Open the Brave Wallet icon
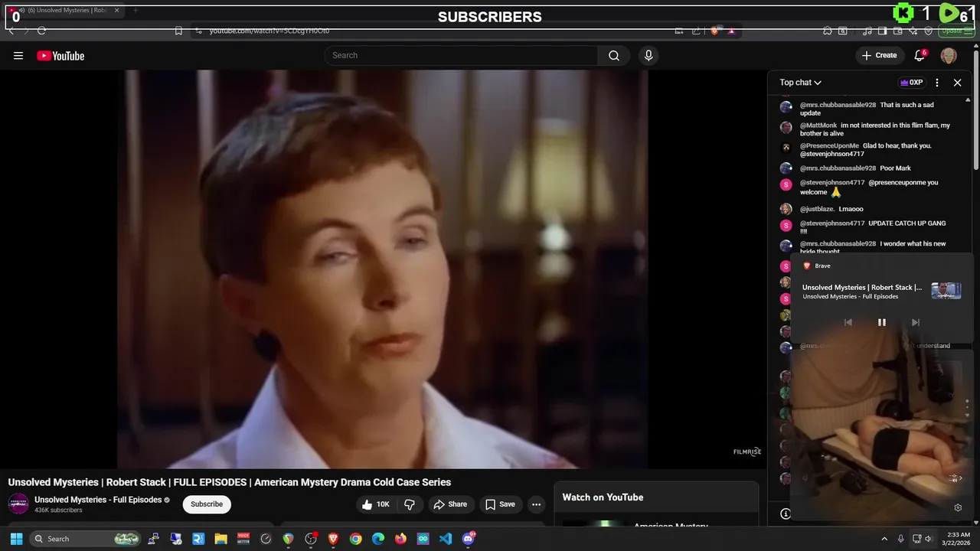The image size is (980, 551). 898,31
